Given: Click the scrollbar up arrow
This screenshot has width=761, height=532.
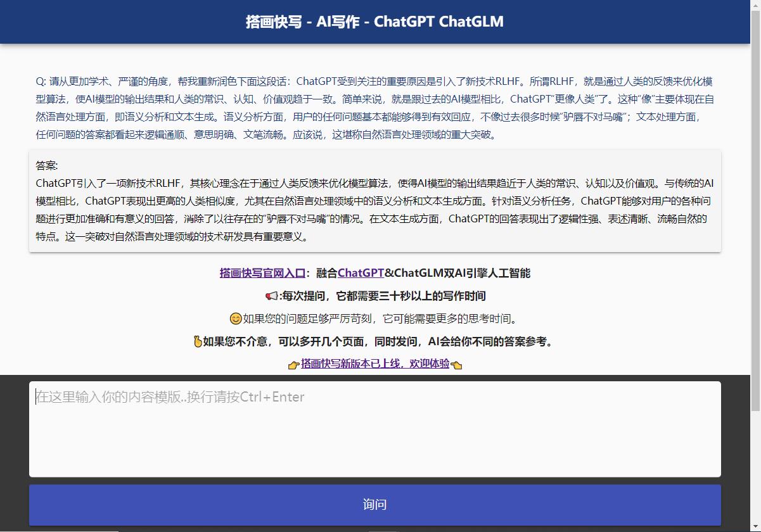Looking at the screenshot, I should click(755, 5).
